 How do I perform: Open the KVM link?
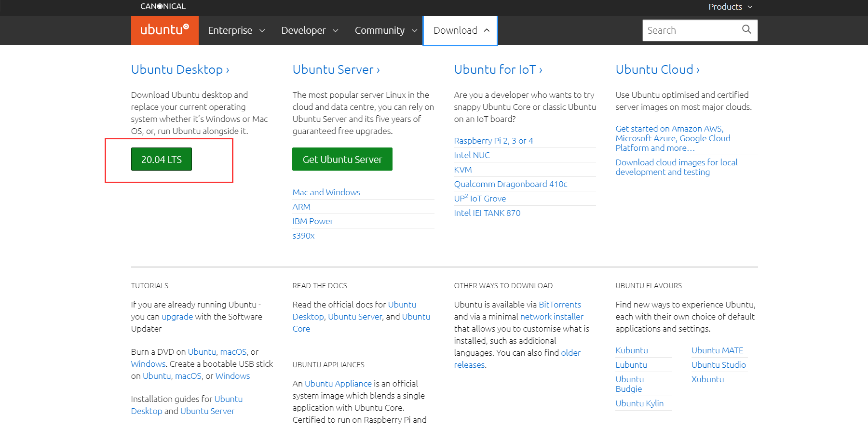point(463,170)
